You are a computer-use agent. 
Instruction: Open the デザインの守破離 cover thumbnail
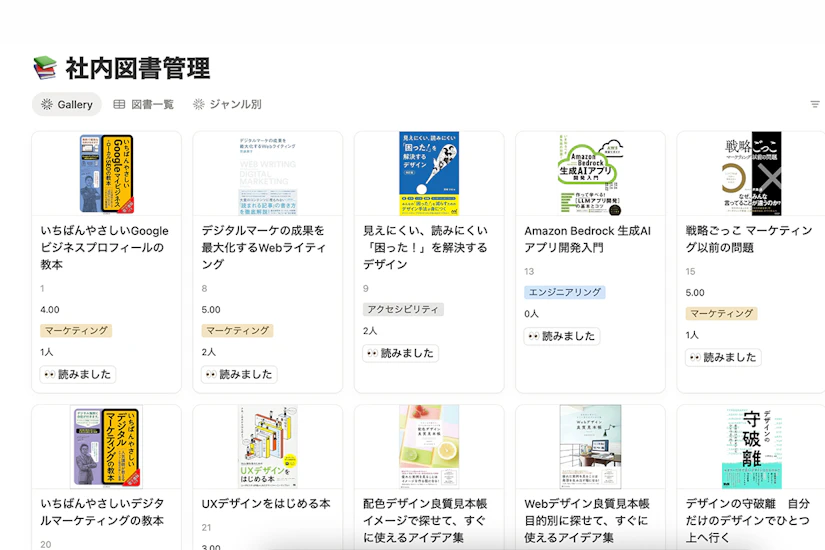[x=752, y=446]
